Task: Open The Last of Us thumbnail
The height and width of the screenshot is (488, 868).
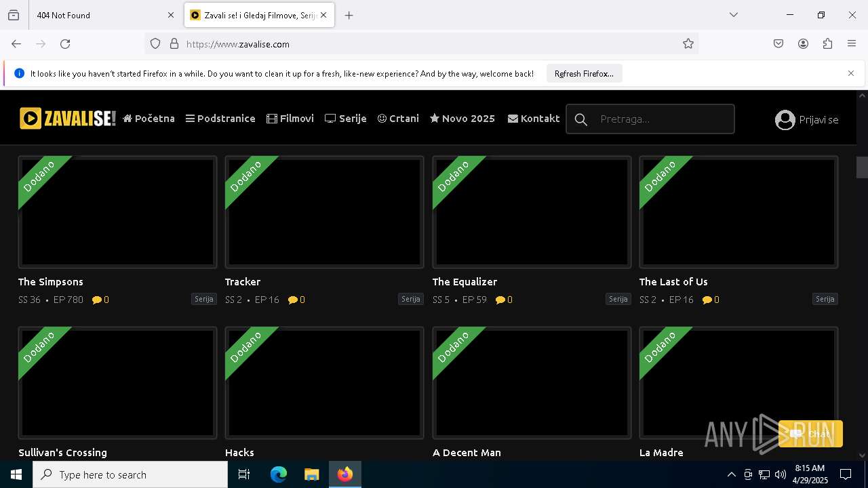Action: click(738, 212)
